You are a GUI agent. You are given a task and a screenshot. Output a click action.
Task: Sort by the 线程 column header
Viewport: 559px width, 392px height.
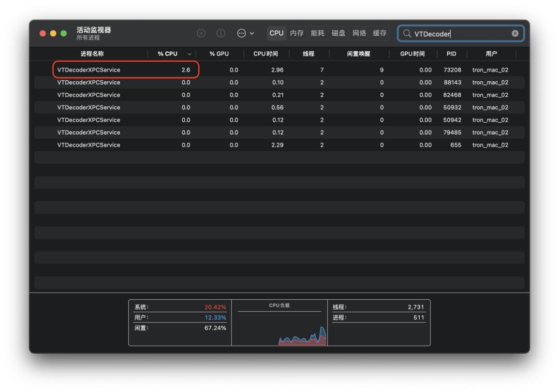coord(308,54)
